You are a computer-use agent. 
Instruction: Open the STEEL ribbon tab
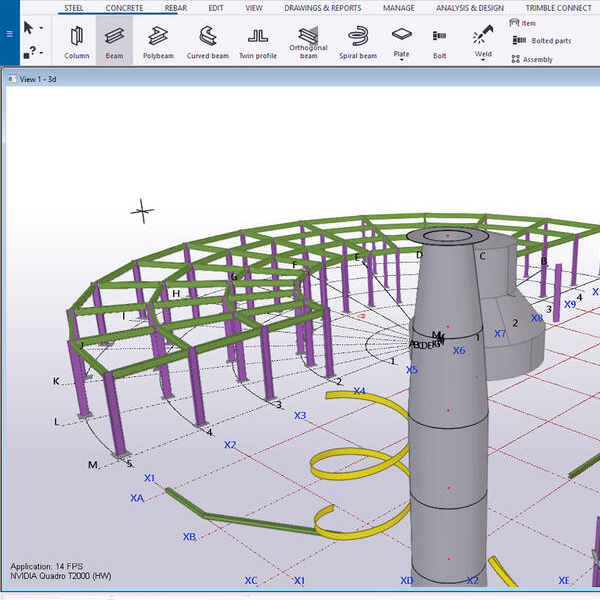click(x=73, y=8)
